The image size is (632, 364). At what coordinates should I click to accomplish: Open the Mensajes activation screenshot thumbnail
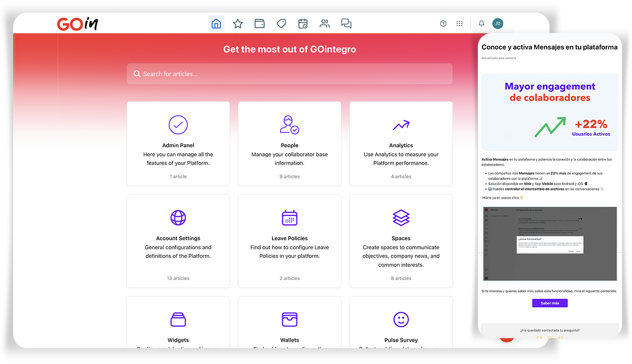click(x=550, y=244)
